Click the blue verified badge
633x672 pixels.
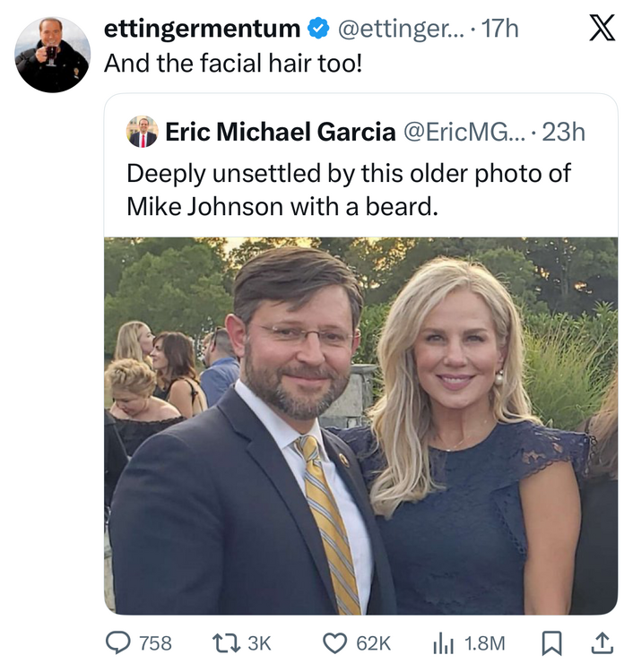tap(316, 29)
